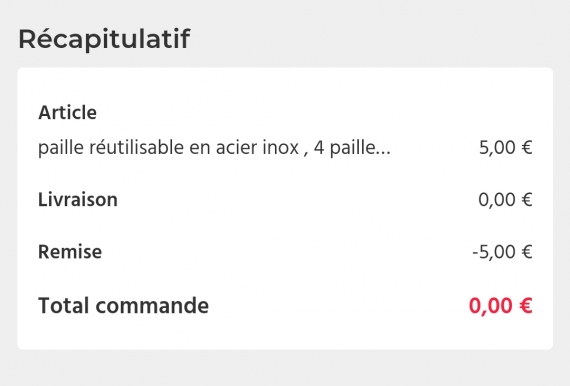Select the Livraison label
This screenshot has width=570, height=386.
(78, 200)
